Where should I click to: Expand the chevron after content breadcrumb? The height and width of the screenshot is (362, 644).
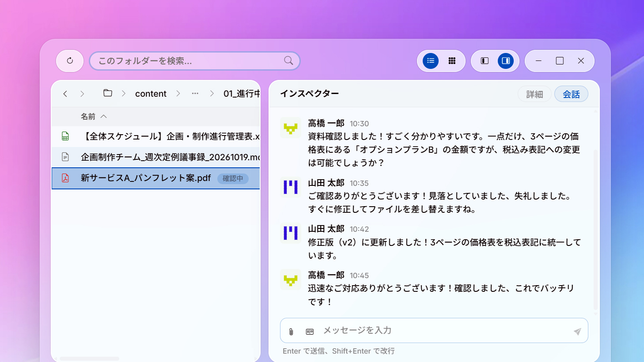point(178,94)
